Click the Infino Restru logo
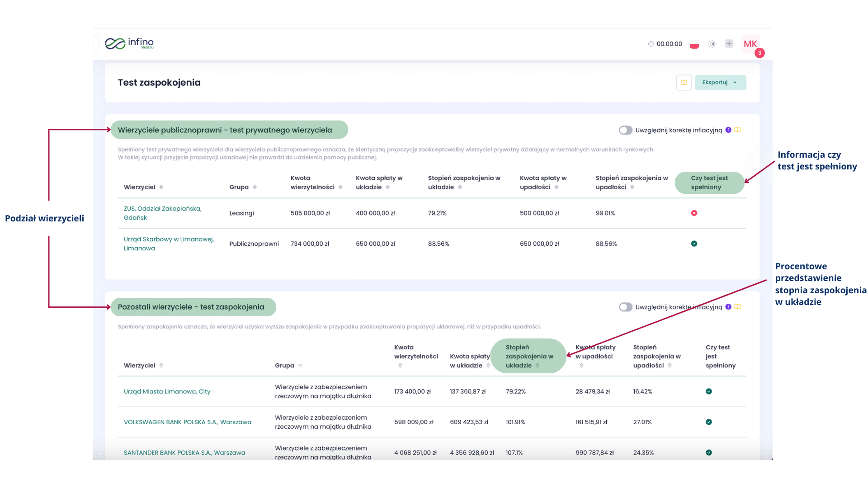The height and width of the screenshot is (488, 868). pyautogui.click(x=129, y=43)
